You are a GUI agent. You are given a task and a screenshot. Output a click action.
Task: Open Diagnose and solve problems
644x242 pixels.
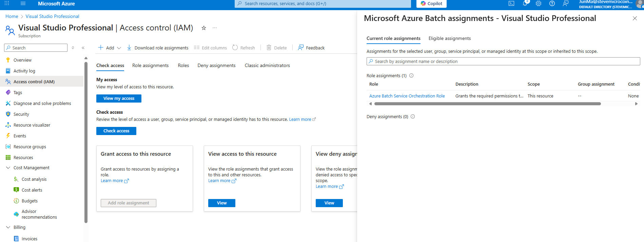pyautogui.click(x=42, y=103)
